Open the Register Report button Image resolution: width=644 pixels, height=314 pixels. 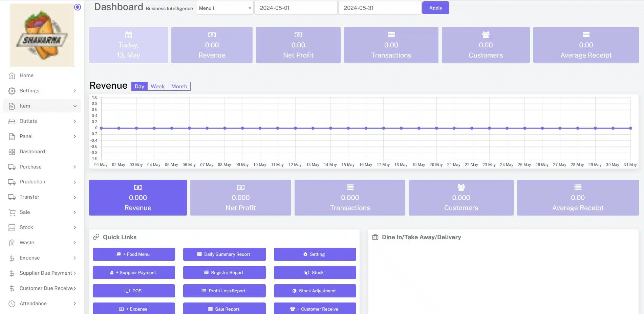click(x=224, y=272)
